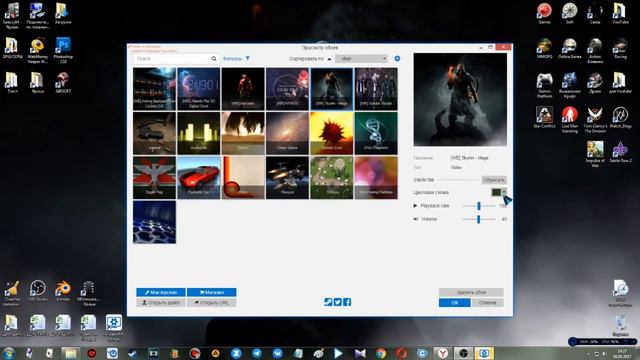
Task: Open the AIRSOFT desktop icon
Action: (x=63, y=82)
